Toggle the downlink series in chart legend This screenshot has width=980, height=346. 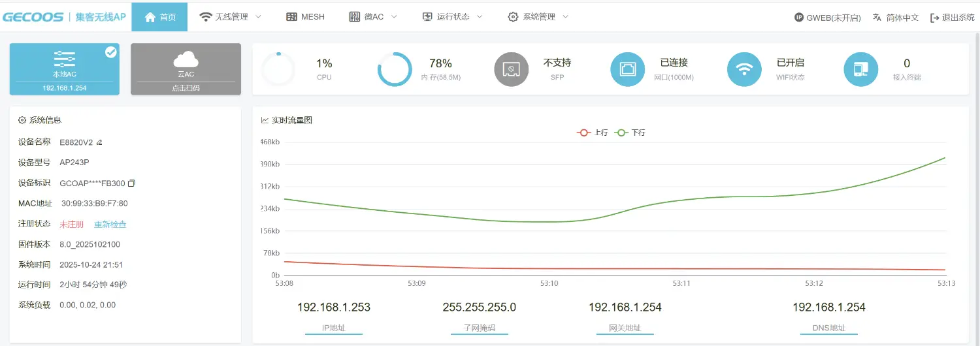point(630,133)
